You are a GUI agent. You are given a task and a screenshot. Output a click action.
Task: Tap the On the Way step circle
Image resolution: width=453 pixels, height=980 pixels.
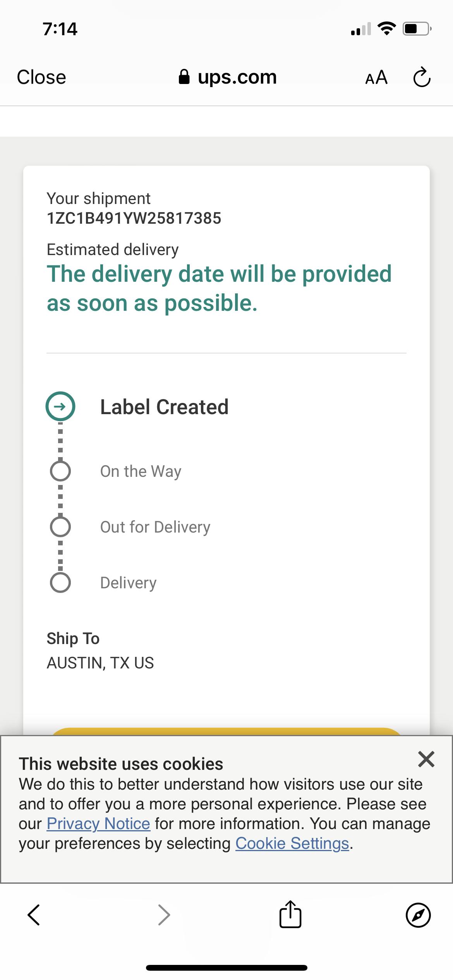pyautogui.click(x=60, y=471)
